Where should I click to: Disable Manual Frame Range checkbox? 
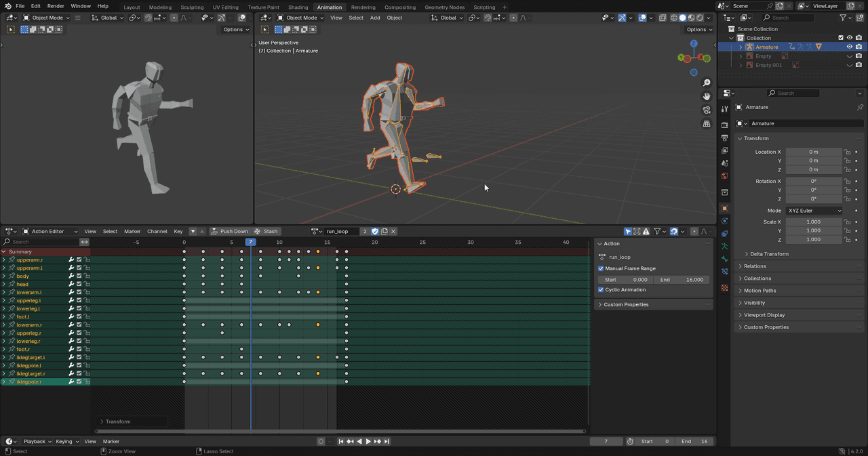tap(601, 268)
